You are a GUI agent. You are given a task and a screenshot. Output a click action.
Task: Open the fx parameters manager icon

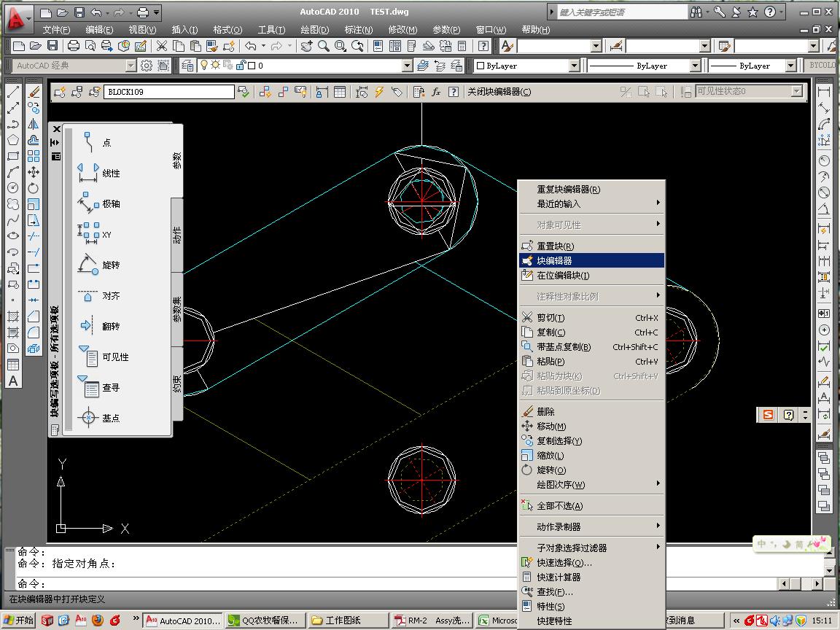(x=436, y=92)
